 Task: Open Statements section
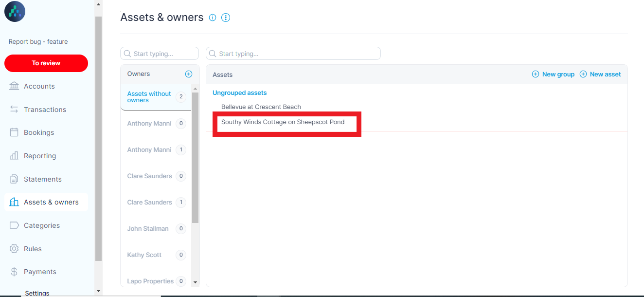tap(43, 179)
